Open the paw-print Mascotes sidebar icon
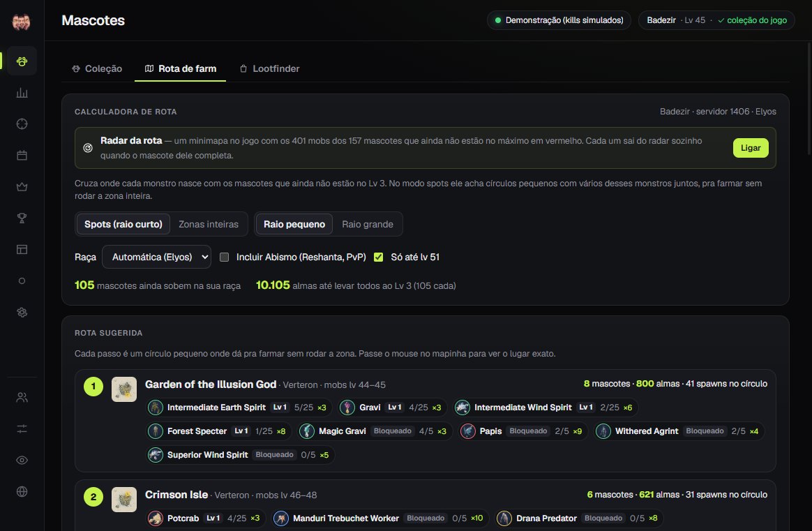Screen dimensions: 812x531 (x=22, y=61)
